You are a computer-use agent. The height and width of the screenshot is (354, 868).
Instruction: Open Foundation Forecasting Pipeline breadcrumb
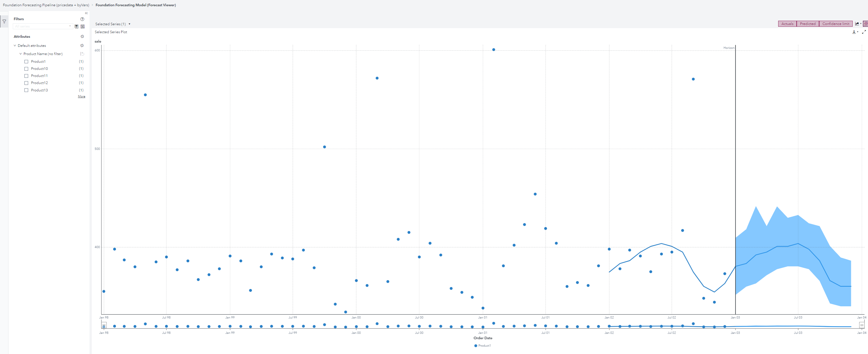pos(46,5)
